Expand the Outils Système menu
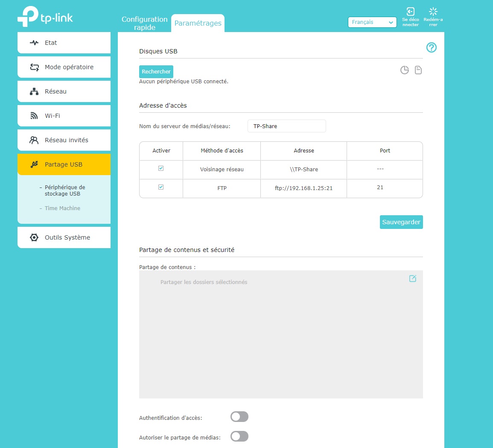 pos(64,237)
